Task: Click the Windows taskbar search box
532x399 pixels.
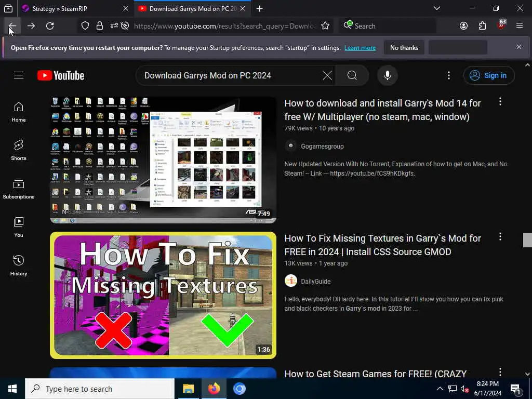Action: pos(100,389)
